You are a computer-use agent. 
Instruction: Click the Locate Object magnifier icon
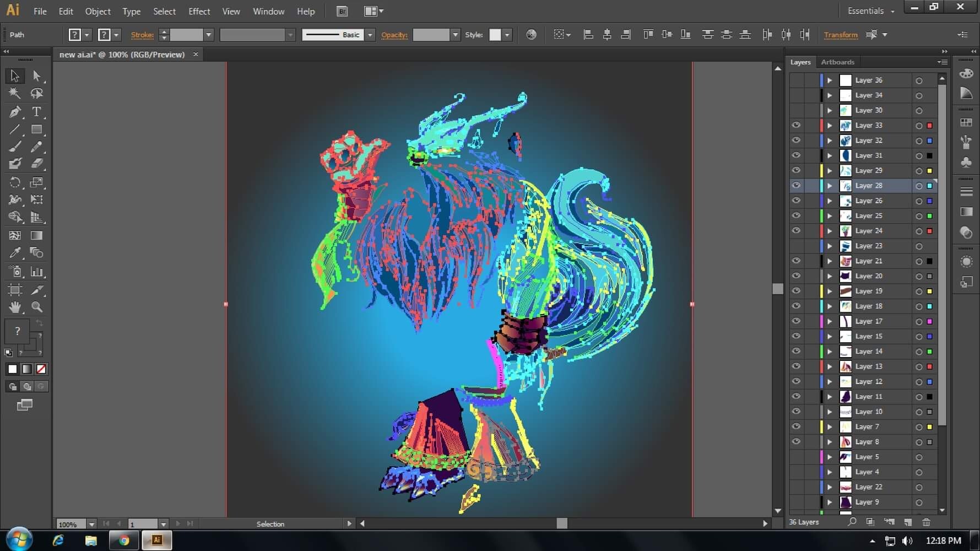point(852,522)
